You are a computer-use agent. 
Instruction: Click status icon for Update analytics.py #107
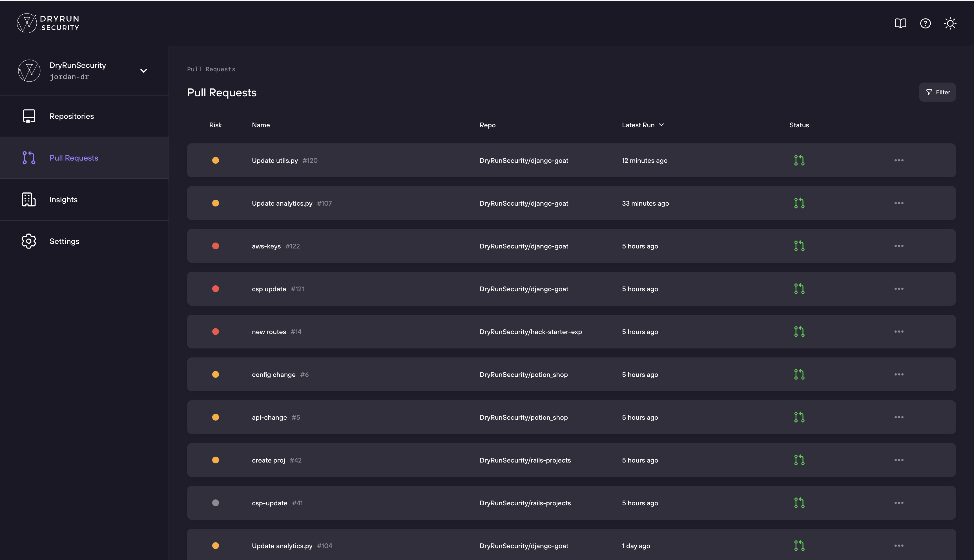pyautogui.click(x=799, y=203)
